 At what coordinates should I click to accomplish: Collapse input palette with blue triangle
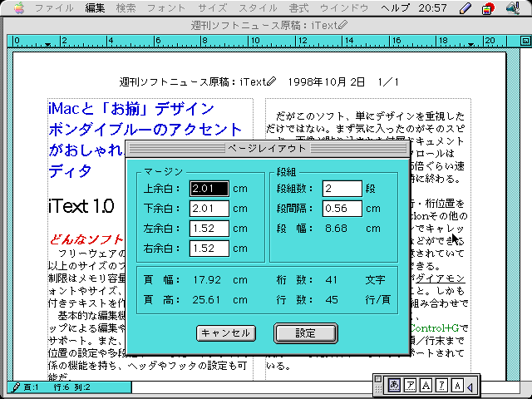coord(470,387)
